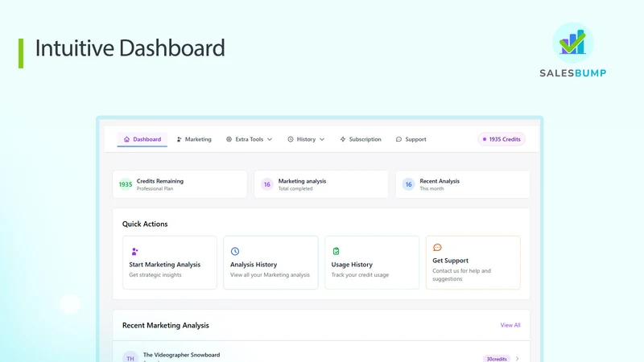The image size is (644, 362).
Task: Click the 30credits badge
Action: 497,359
